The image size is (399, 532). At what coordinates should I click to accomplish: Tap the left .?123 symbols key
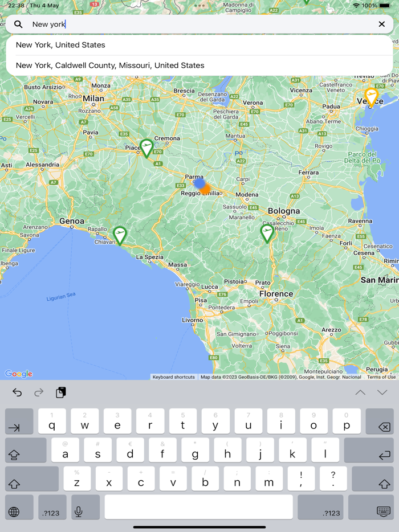52,507
